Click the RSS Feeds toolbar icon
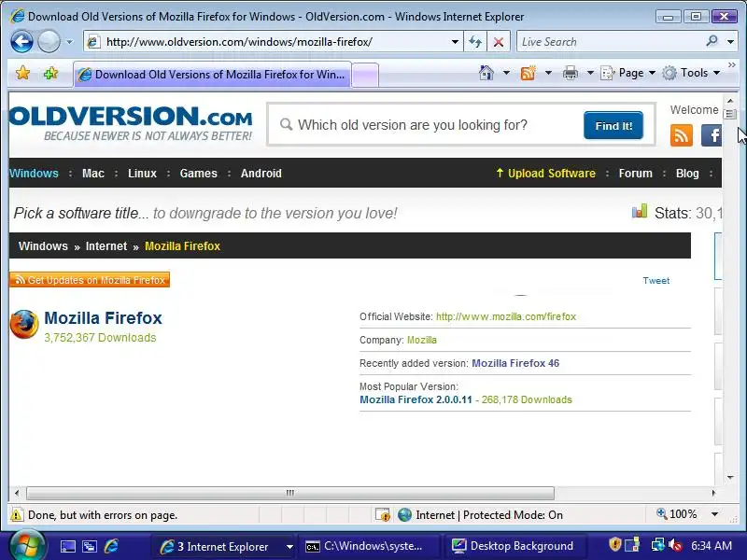 coord(528,73)
